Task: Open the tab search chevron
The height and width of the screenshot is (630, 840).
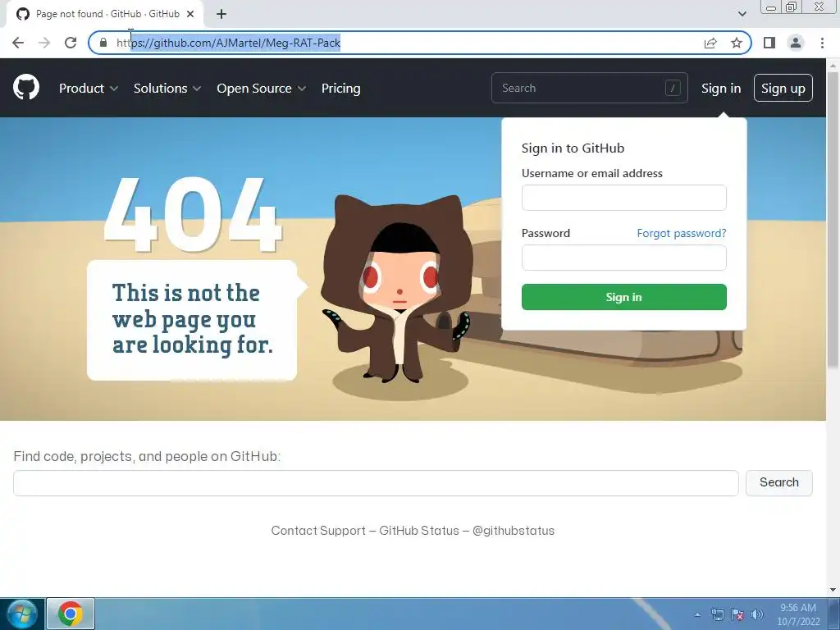Action: [x=742, y=14]
